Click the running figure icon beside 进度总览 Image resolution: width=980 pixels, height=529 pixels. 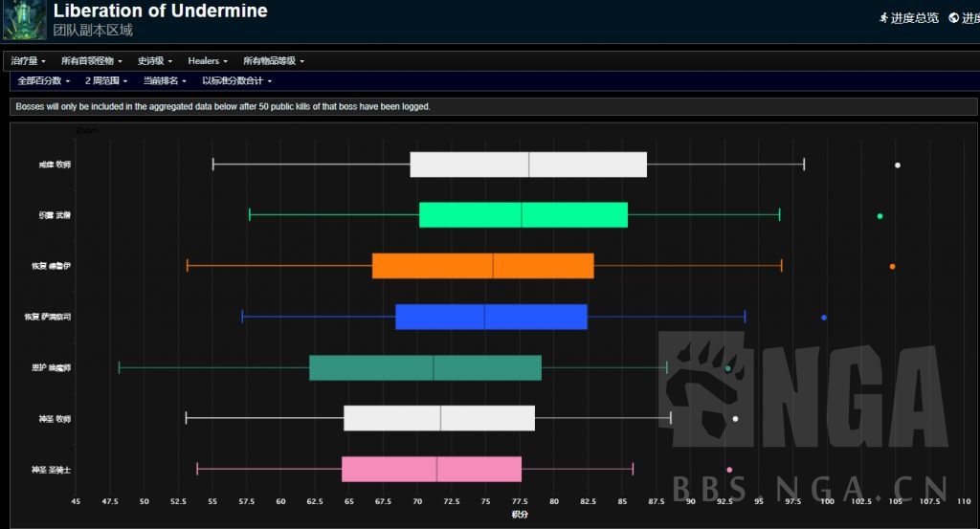tap(883, 17)
